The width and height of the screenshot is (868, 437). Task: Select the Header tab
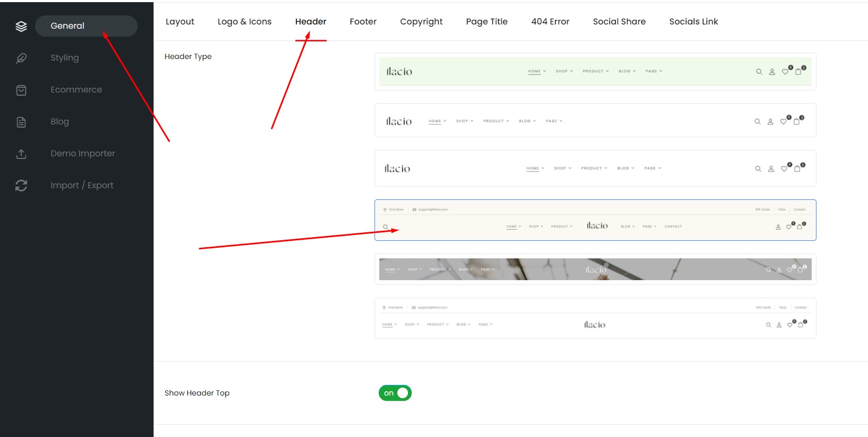point(311,21)
